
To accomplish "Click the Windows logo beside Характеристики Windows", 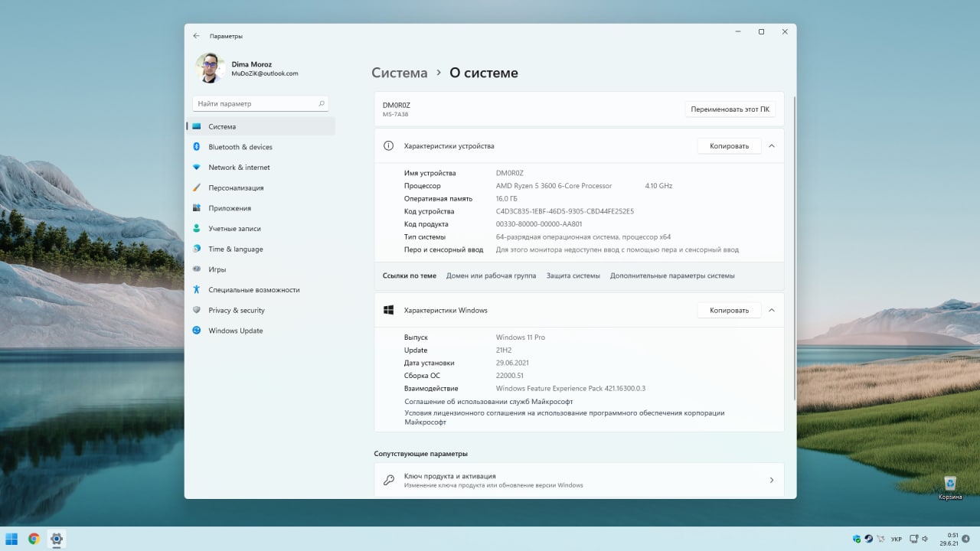I will pyautogui.click(x=388, y=310).
